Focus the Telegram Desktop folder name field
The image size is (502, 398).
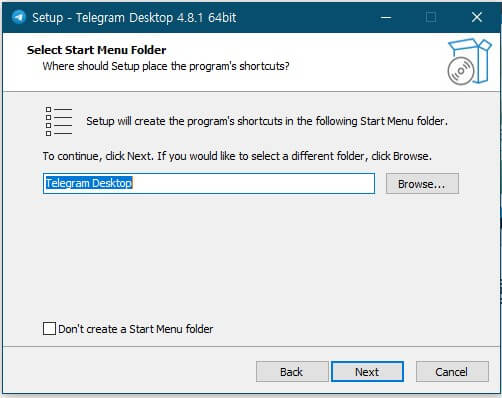tap(209, 183)
